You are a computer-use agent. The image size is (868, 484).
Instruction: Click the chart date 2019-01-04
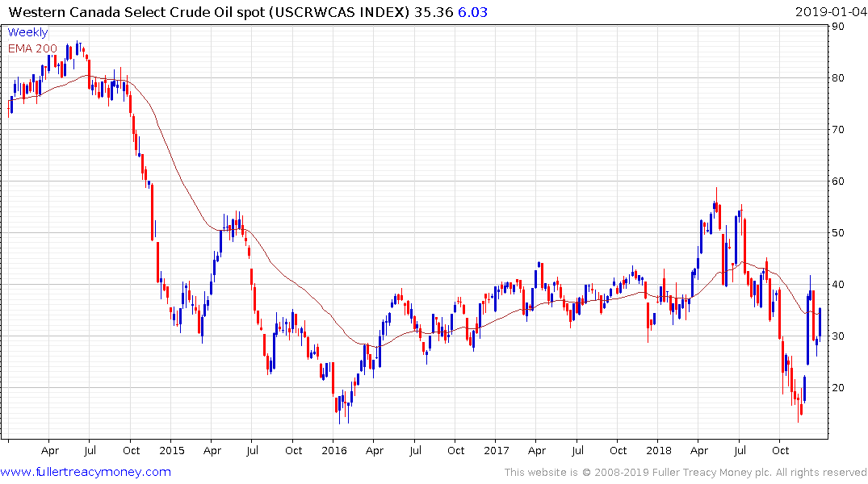[828, 12]
